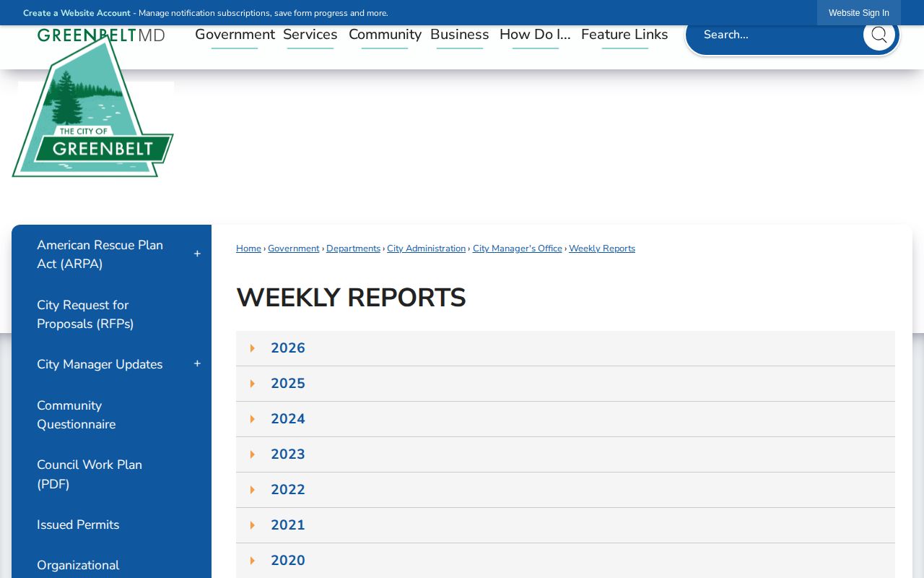
Task: Open Issued Permits sidebar link
Action: [78, 525]
